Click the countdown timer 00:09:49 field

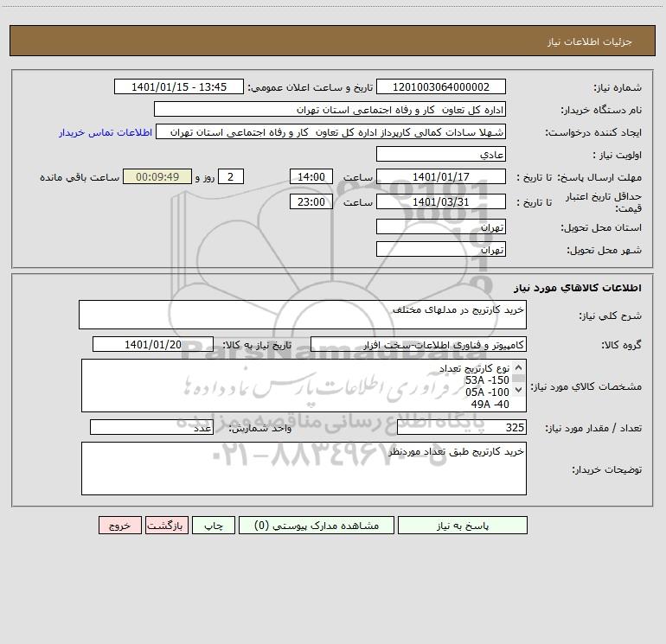click(x=157, y=176)
